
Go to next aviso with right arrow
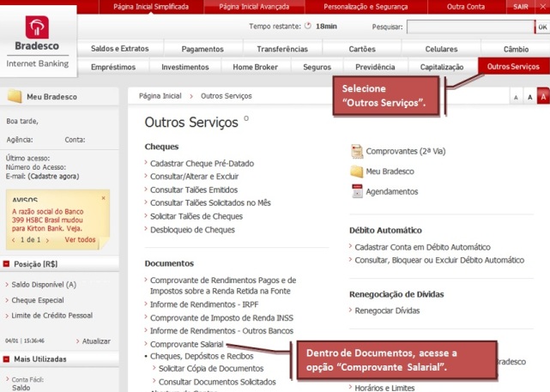click(x=47, y=240)
